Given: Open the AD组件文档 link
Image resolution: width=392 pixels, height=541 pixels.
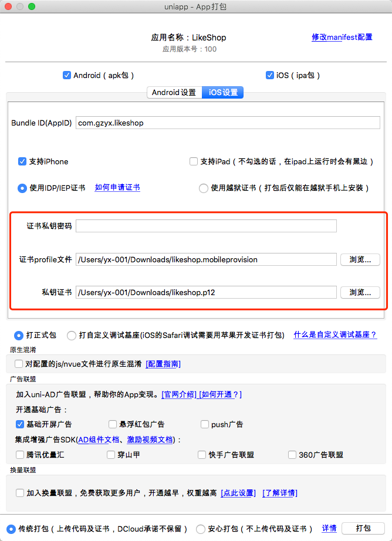Looking at the screenshot, I should 99,439.
